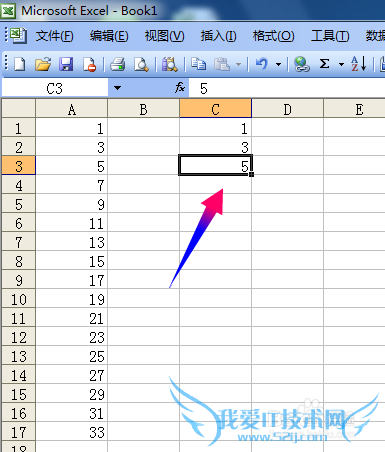
Task: Open the 文件(F) menu
Action: [55, 36]
